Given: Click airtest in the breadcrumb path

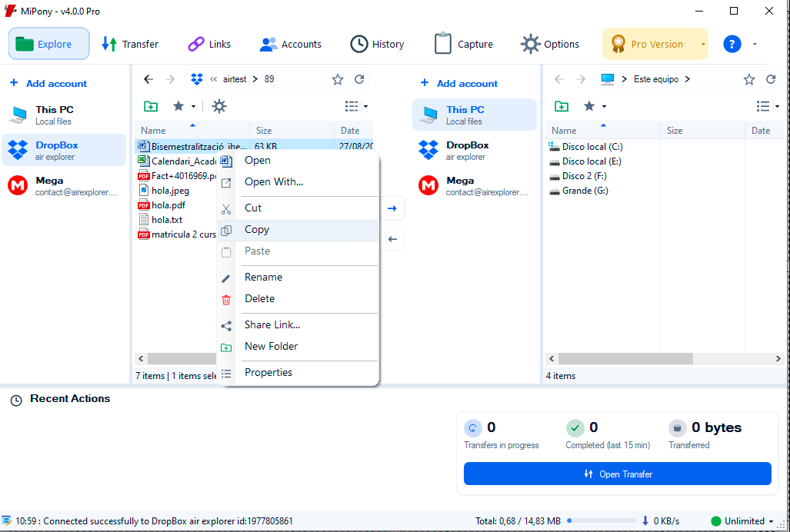Looking at the screenshot, I should click(x=235, y=79).
